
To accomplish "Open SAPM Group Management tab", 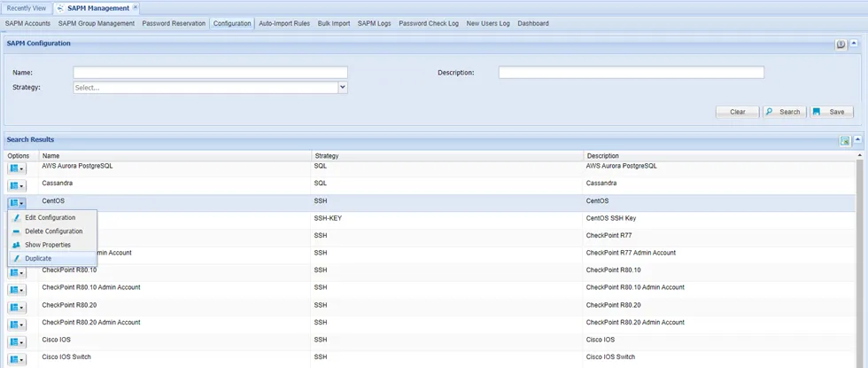I will click(97, 23).
